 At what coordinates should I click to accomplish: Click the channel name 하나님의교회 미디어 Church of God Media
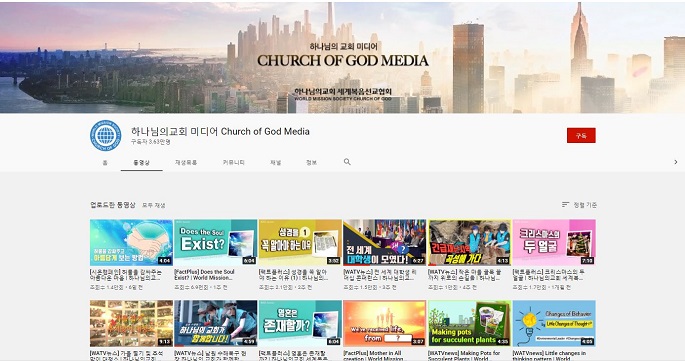pos(220,132)
